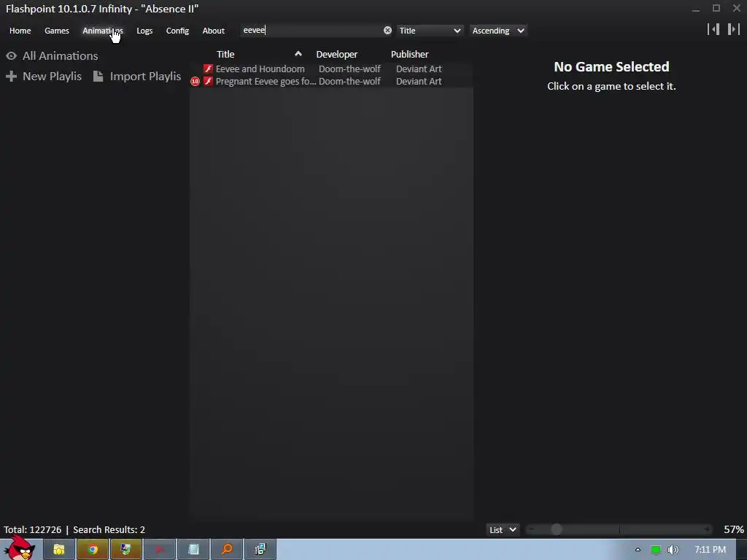The image size is (747, 560).
Task: Select All Animations in the sidebar
Action: [x=52, y=55]
